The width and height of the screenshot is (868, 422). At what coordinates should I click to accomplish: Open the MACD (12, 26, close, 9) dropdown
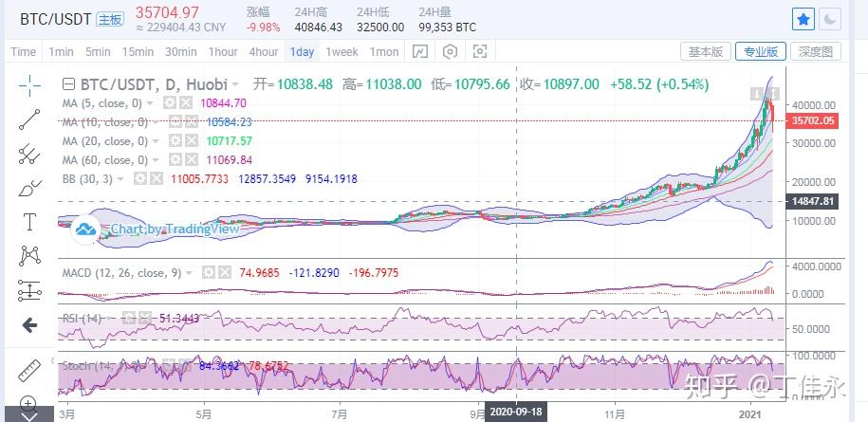pos(190,273)
